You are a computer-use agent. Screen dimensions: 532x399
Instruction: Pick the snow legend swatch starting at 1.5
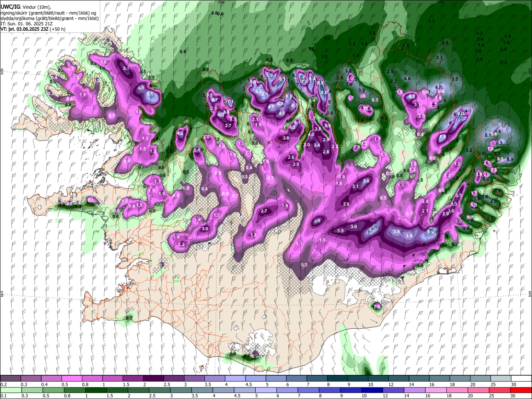point(133,378)
